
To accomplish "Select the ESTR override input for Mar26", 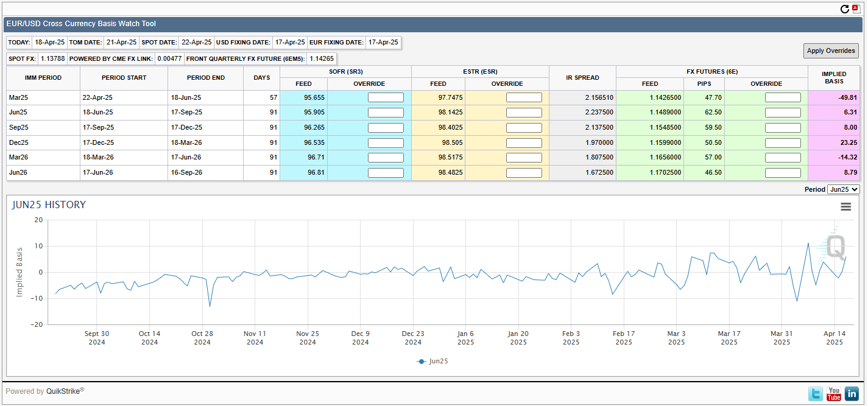I will (x=524, y=158).
